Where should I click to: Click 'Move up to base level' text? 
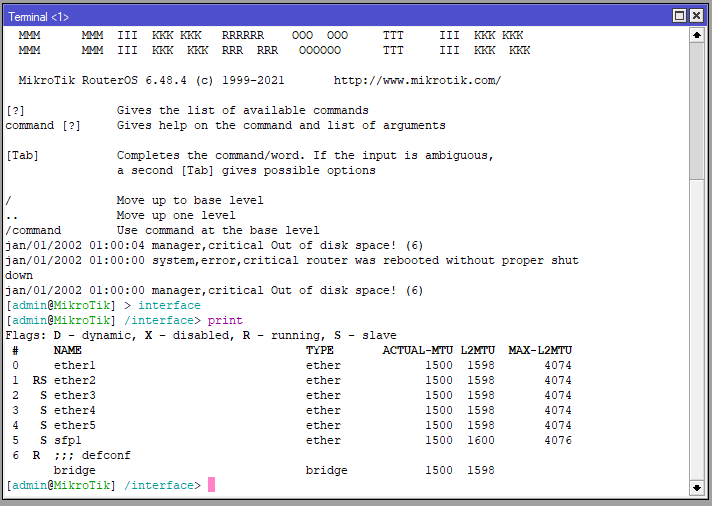pos(190,200)
